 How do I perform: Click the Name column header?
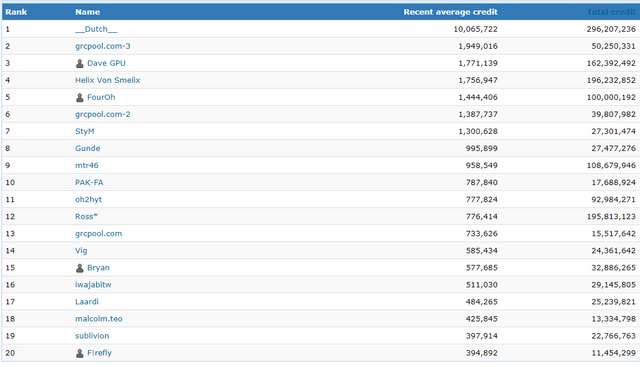[x=87, y=12]
